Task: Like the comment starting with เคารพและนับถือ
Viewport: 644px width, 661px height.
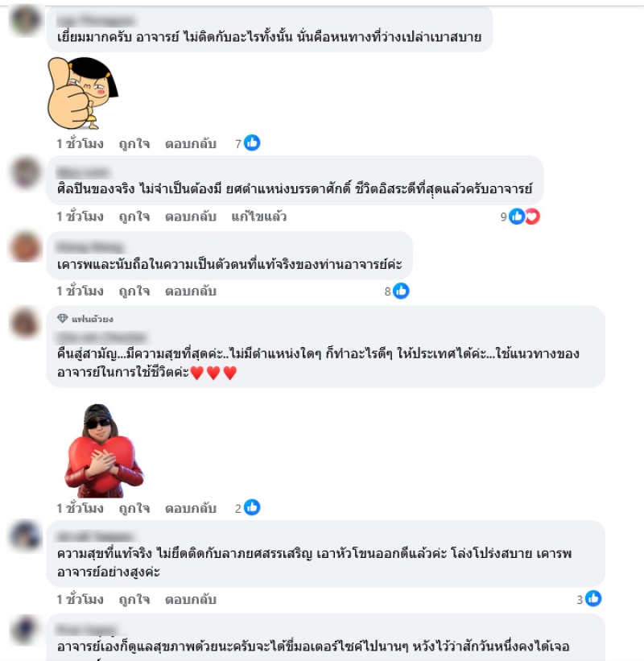Action: [134, 291]
